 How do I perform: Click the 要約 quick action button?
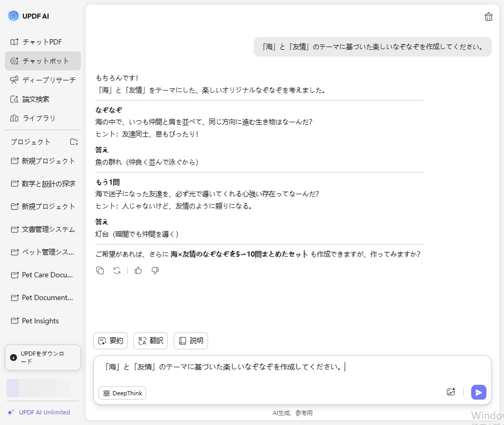click(110, 340)
